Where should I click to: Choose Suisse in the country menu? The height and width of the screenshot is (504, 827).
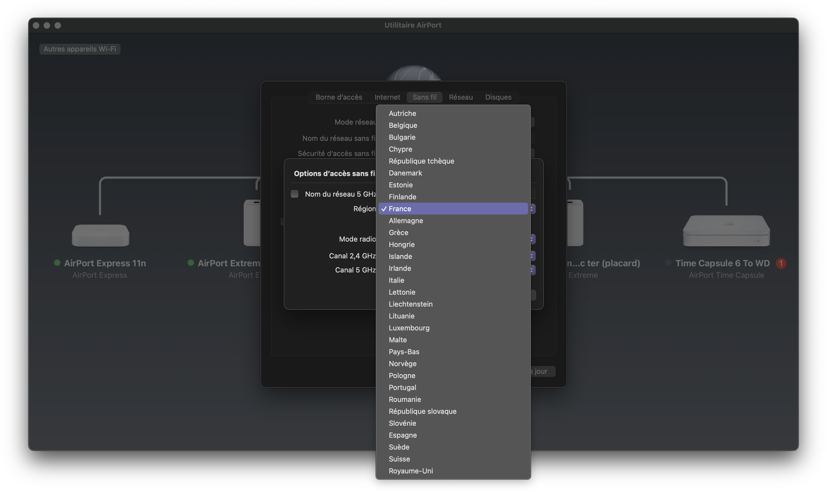click(x=453, y=459)
